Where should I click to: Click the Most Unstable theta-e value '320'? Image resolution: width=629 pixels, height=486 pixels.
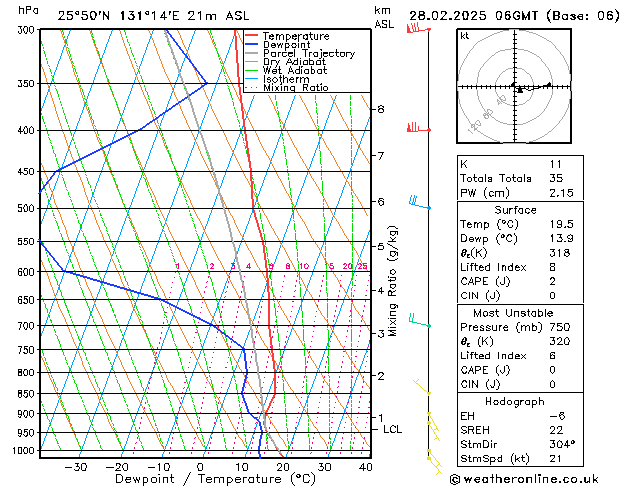(560, 342)
